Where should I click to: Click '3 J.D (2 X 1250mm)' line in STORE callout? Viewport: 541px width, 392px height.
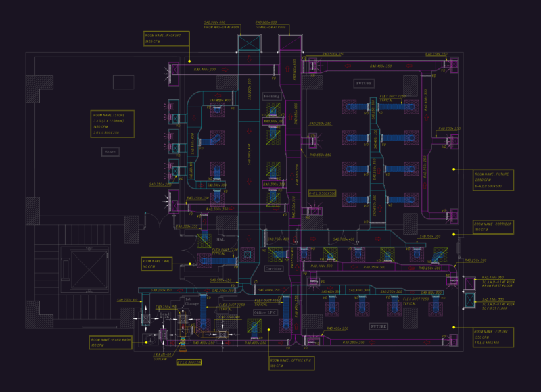click(108, 121)
